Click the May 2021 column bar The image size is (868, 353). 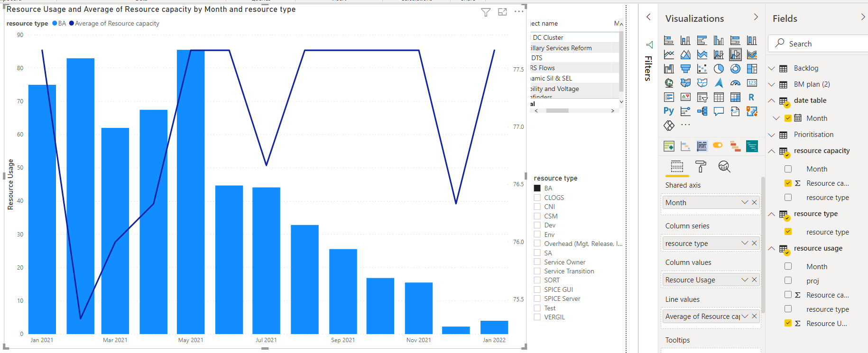point(191,191)
